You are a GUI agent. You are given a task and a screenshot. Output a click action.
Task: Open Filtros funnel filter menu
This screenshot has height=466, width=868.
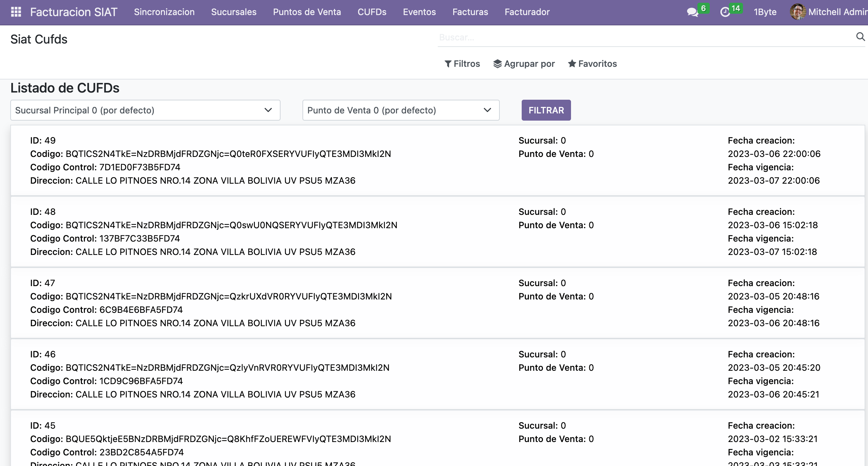[462, 64]
